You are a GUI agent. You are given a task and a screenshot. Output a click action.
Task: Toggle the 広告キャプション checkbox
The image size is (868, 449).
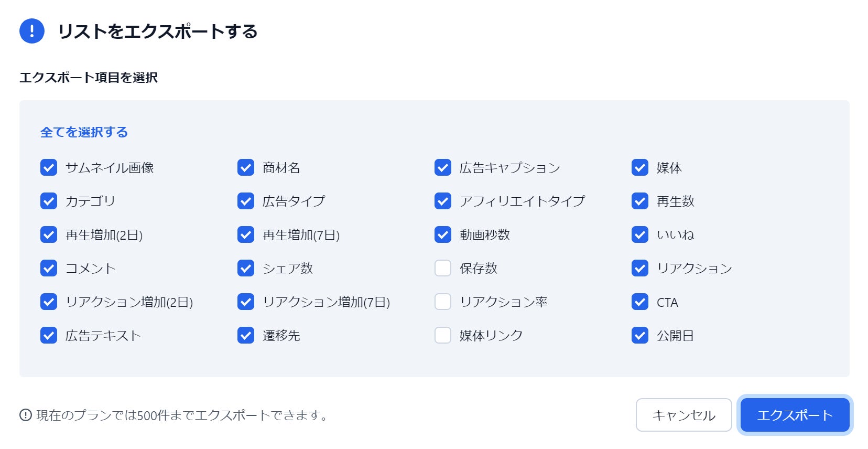tap(443, 168)
